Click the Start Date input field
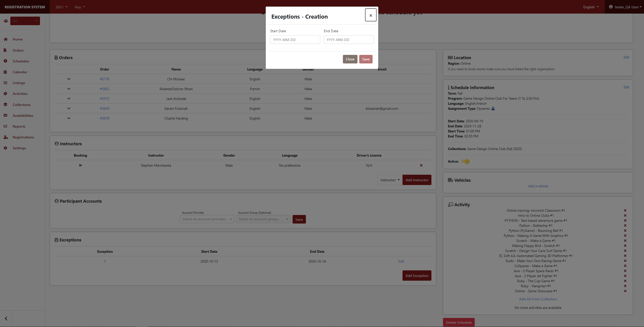 tap(295, 40)
